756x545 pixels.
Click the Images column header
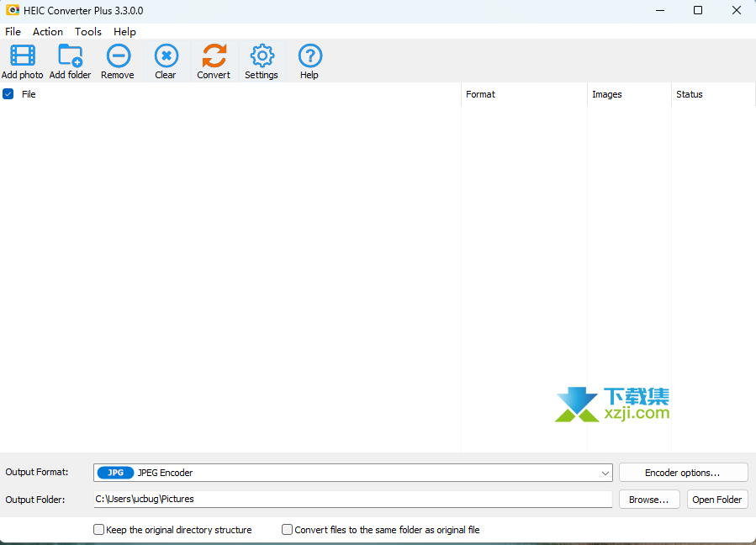click(x=629, y=94)
